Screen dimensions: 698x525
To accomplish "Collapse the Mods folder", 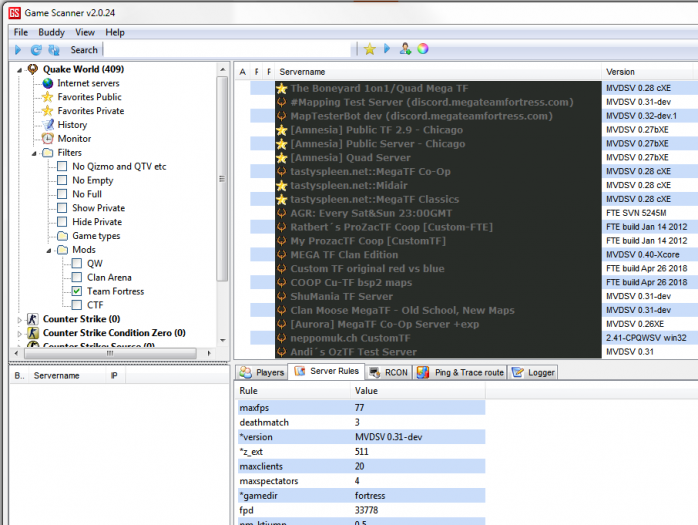I will tap(49, 251).
